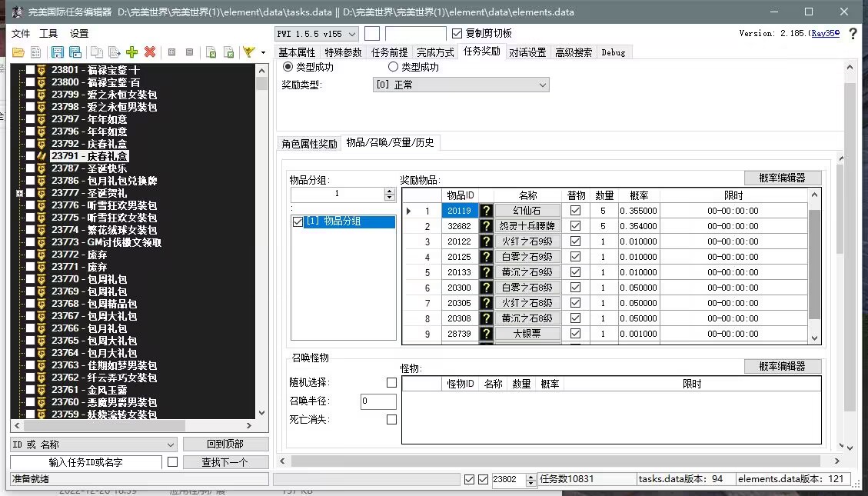Click the task icon beside 23777 圣诞贺礼
The width and height of the screenshot is (868, 496).
coord(42,193)
